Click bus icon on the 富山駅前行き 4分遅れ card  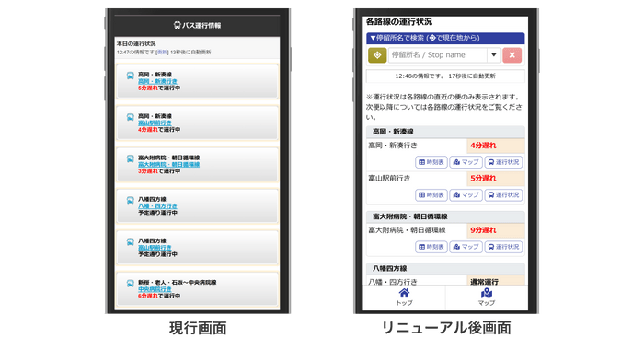tap(131, 117)
